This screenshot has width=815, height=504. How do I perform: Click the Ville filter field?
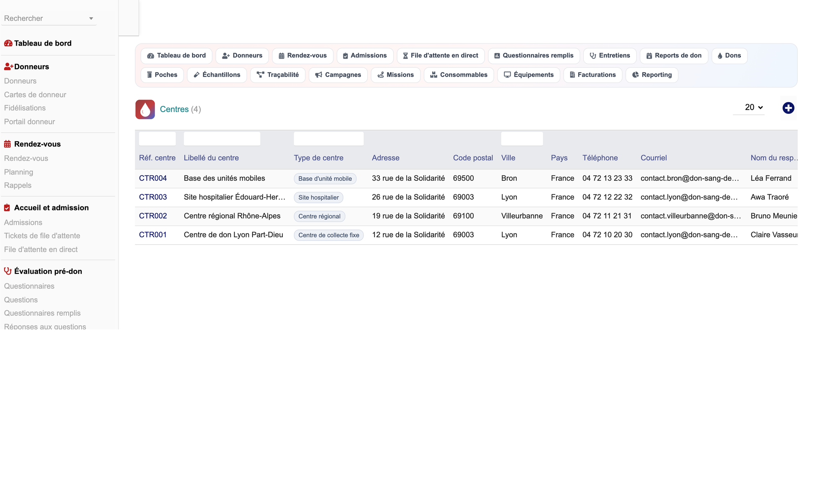pos(522,139)
